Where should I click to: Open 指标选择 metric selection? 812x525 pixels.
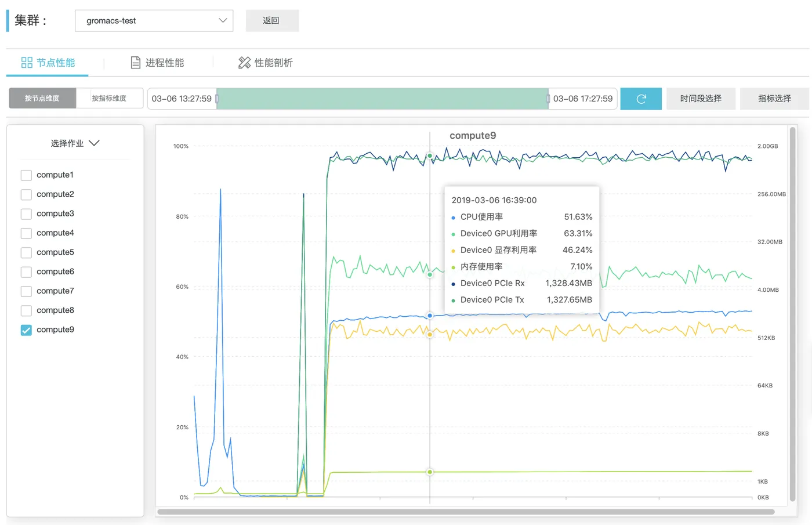pyautogui.click(x=774, y=99)
